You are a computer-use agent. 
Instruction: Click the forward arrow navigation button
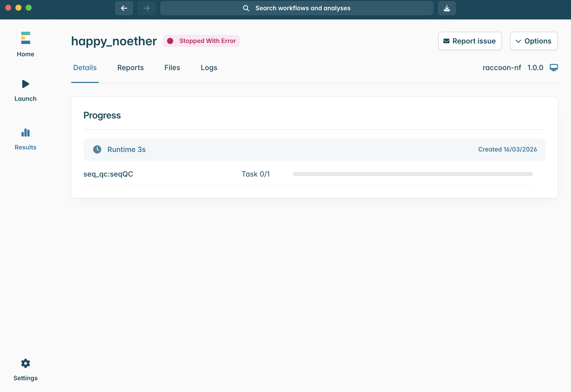coord(147,8)
